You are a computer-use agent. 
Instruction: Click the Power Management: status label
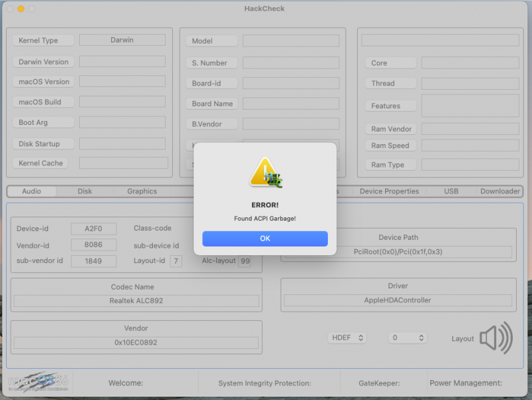(466, 383)
